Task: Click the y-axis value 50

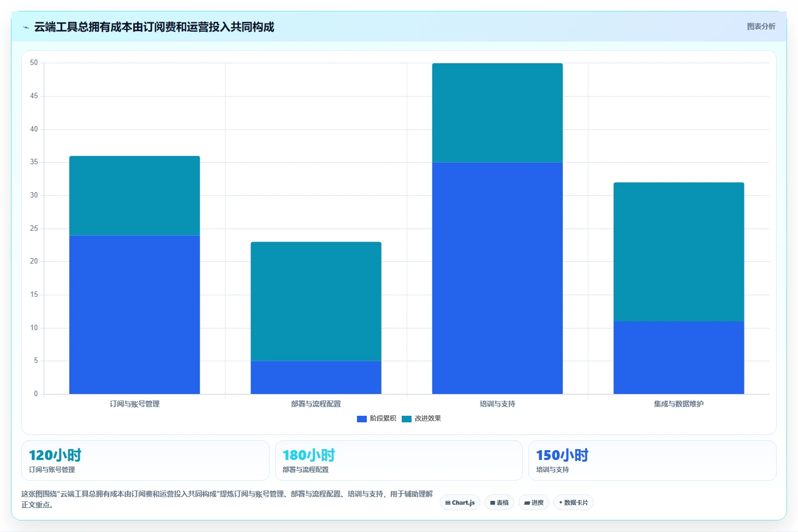Action: pyautogui.click(x=34, y=63)
